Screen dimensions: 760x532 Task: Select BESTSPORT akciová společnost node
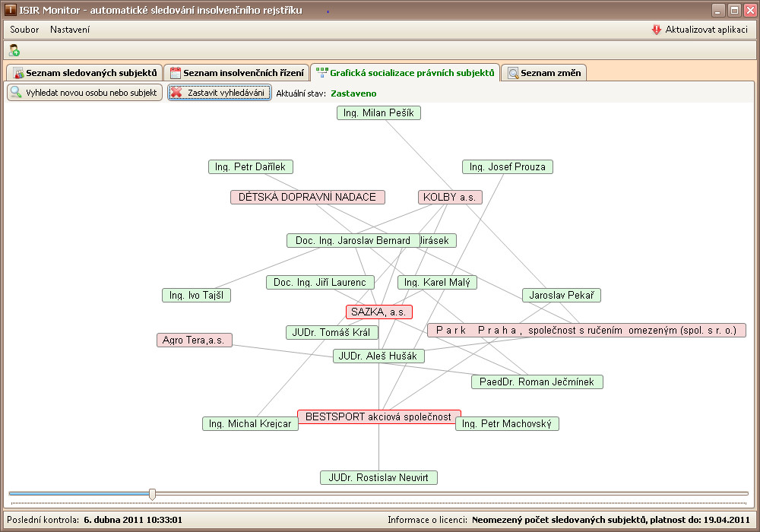tap(378, 416)
